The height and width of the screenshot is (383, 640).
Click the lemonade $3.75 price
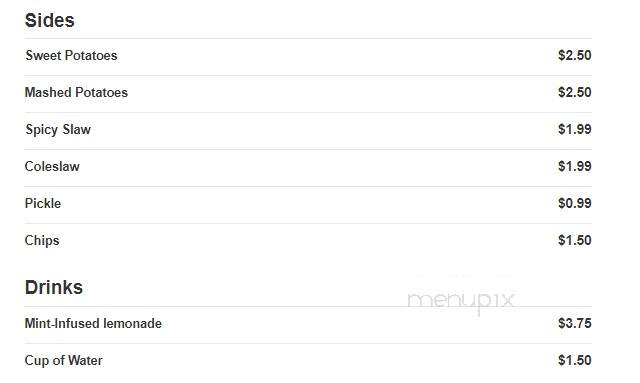(574, 323)
